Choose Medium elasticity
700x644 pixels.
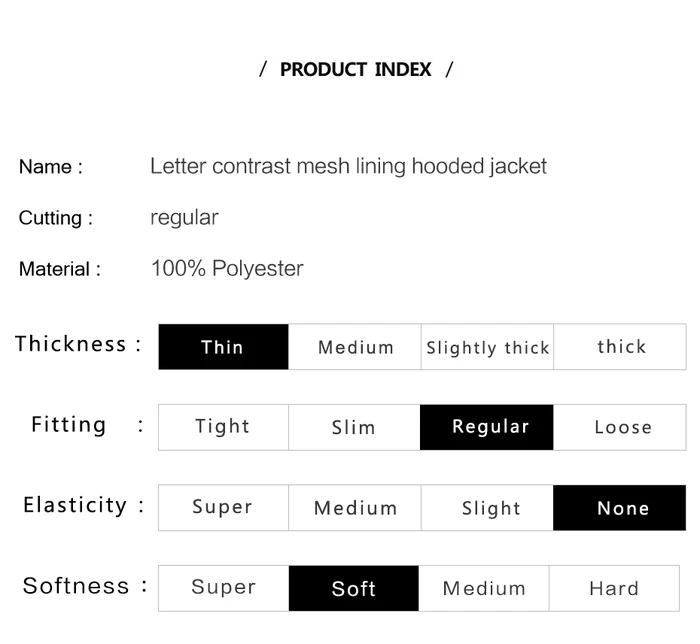point(355,507)
